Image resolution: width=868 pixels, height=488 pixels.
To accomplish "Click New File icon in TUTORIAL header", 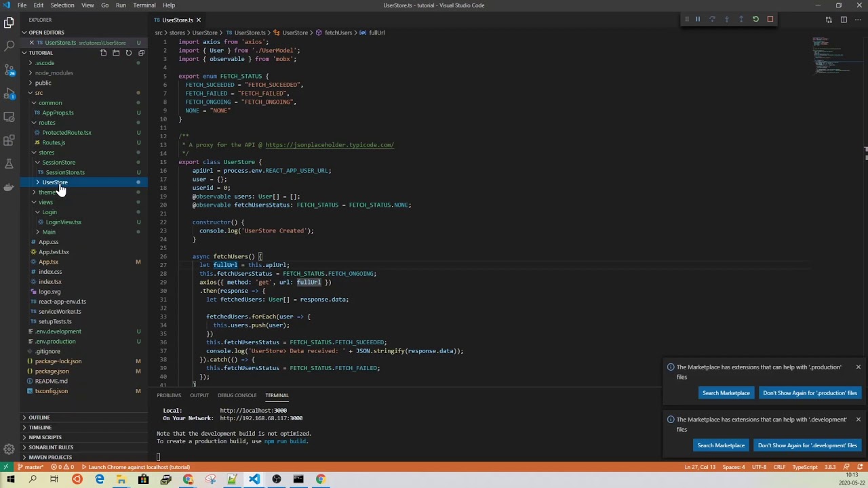I will pyautogui.click(x=103, y=53).
